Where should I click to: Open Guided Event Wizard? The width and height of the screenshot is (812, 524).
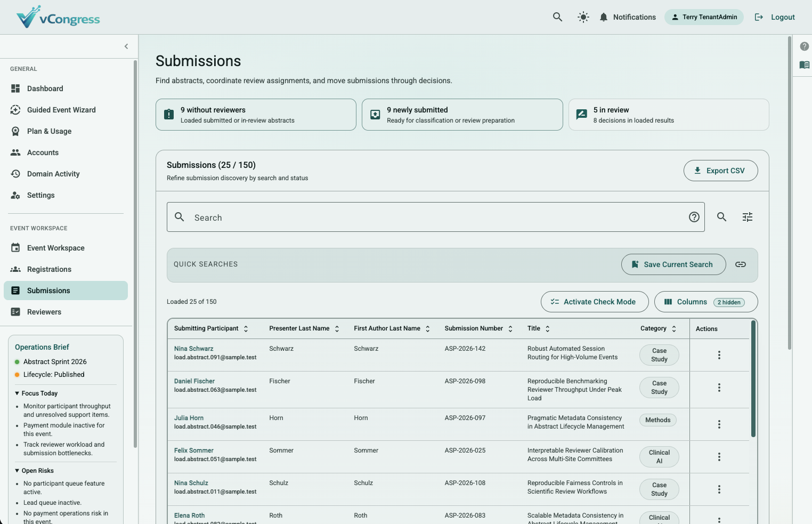tap(66, 110)
